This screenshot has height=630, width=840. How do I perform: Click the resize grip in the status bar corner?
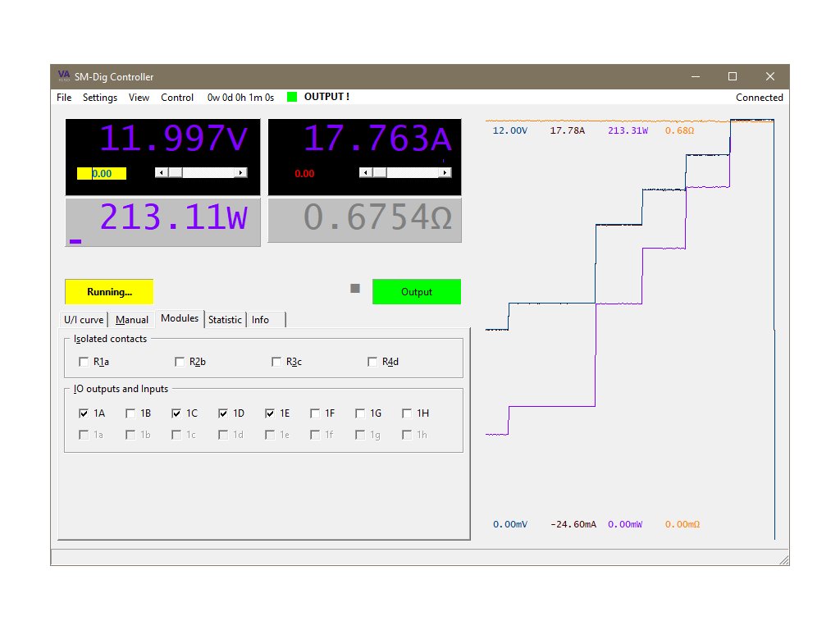coord(783,559)
